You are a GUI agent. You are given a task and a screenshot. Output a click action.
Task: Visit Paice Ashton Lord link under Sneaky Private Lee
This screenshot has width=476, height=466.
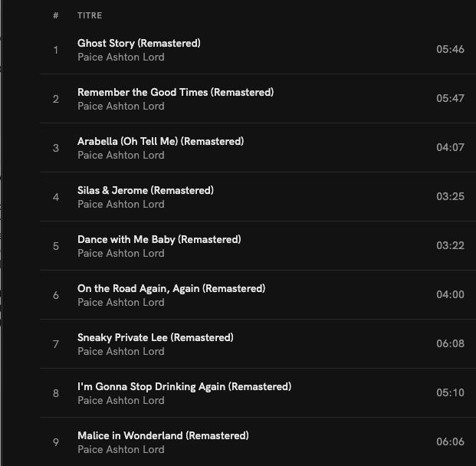coord(120,352)
